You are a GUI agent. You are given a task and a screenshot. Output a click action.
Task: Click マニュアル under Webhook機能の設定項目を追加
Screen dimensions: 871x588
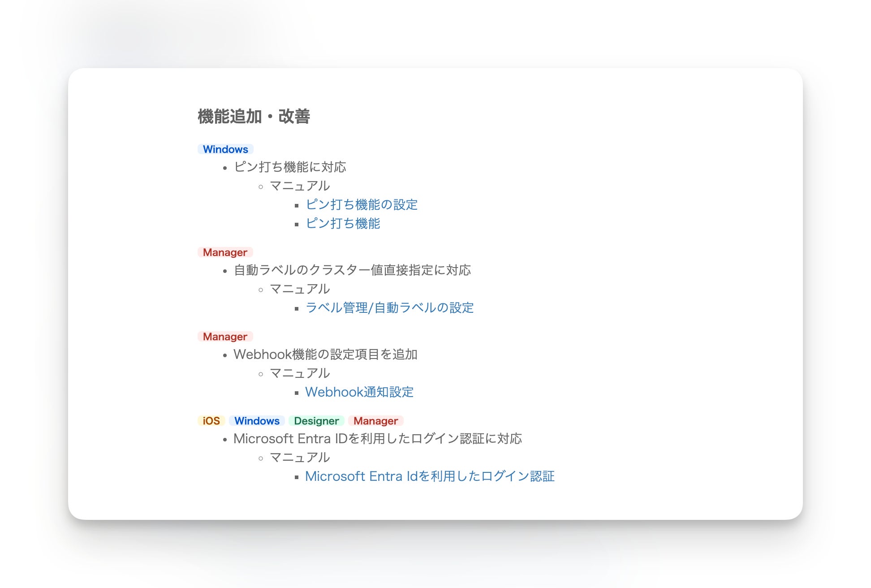(x=300, y=373)
